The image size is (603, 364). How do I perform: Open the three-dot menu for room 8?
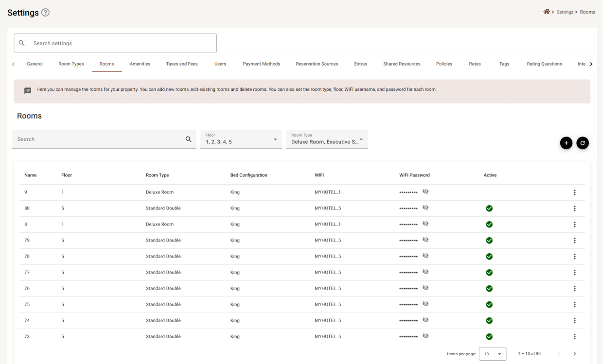pos(575,225)
